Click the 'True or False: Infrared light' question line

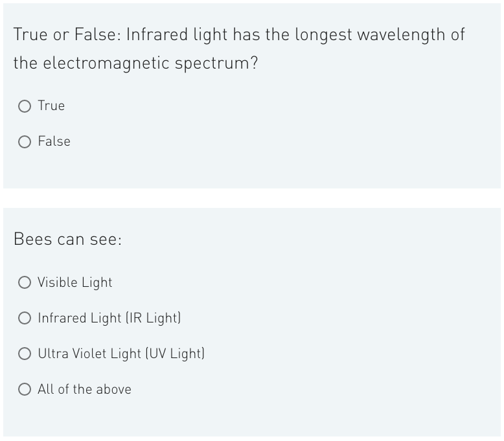(239, 35)
